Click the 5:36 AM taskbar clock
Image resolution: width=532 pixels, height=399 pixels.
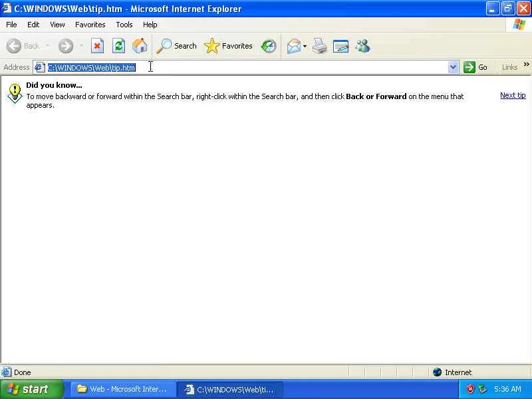pos(507,389)
